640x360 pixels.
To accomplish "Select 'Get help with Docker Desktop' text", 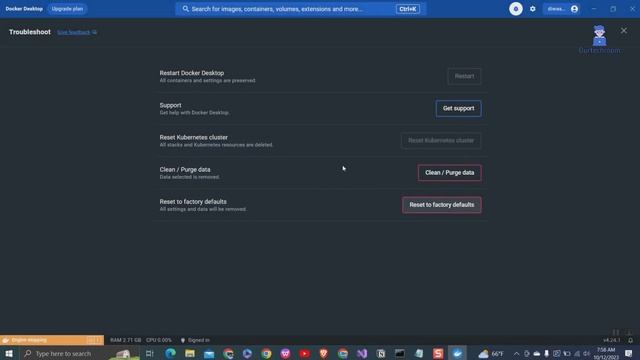I will coord(194,113).
